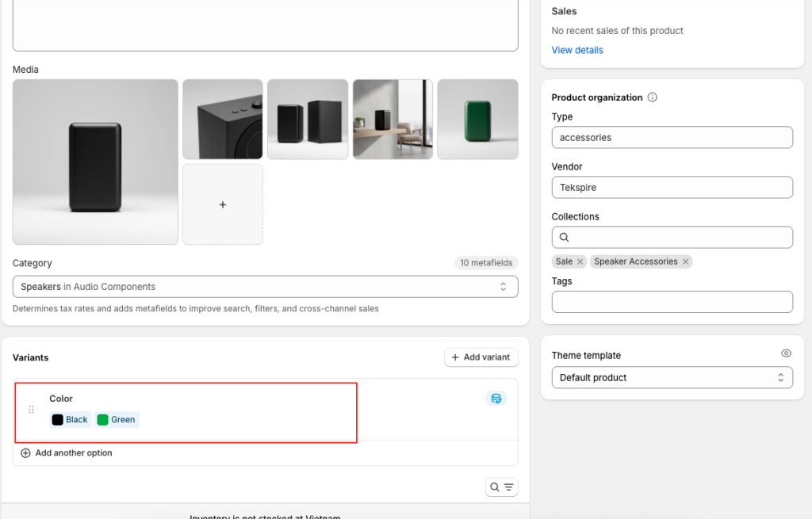Click the Product organization info icon

tap(653, 97)
